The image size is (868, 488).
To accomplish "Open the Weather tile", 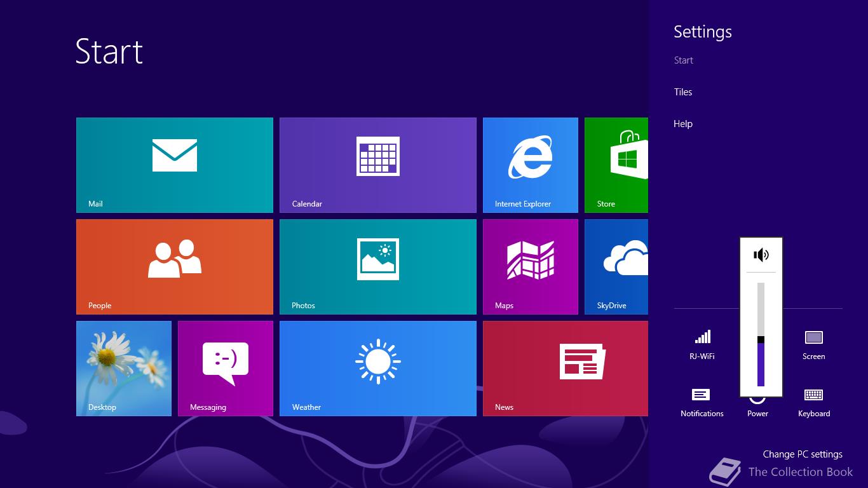I will point(378,369).
